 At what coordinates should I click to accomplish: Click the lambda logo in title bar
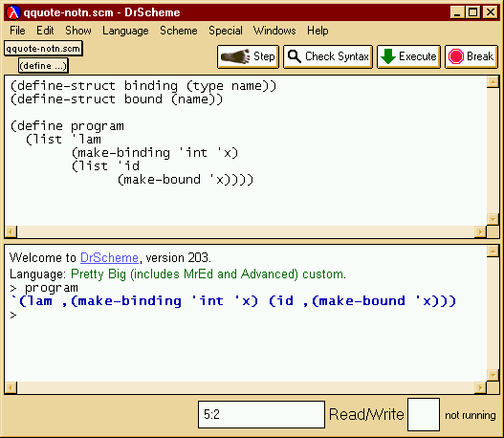tap(13, 12)
